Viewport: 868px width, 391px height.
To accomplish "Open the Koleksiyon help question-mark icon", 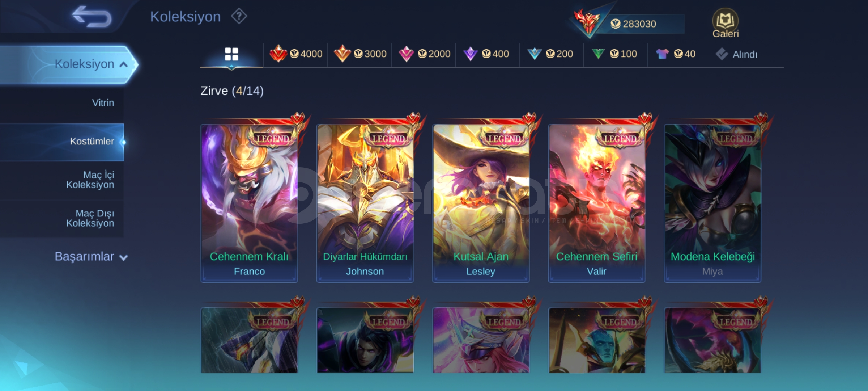I will tap(239, 16).
